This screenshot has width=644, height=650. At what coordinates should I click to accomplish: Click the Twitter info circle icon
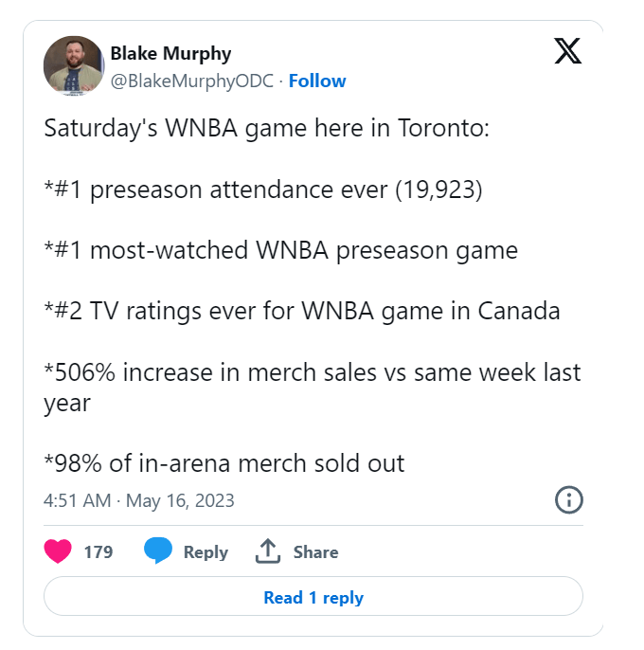(569, 500)
